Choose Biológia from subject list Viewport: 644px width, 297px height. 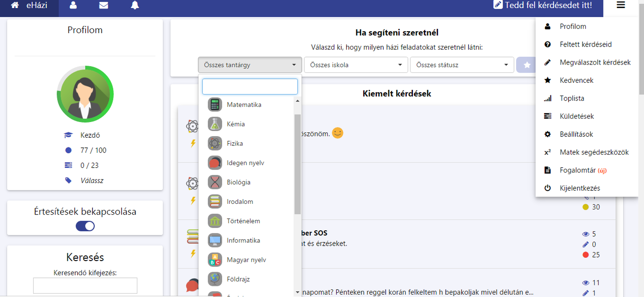coord(238,182)
